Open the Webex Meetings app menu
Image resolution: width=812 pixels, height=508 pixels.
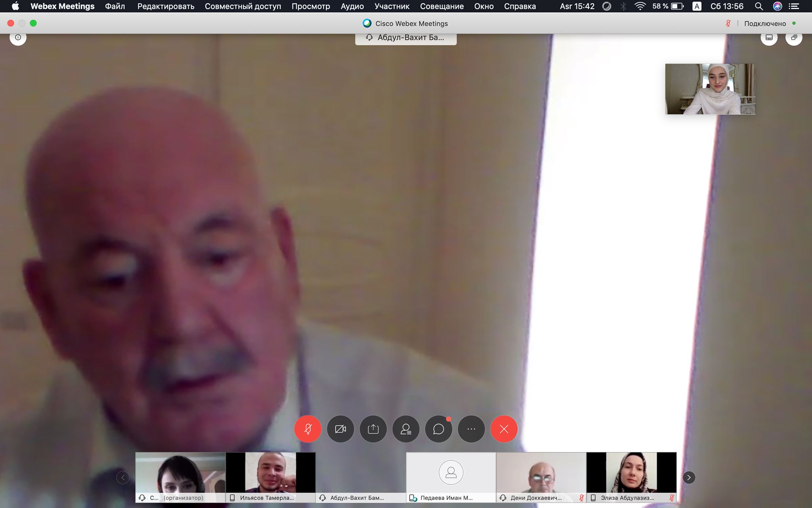coord(63,6)
